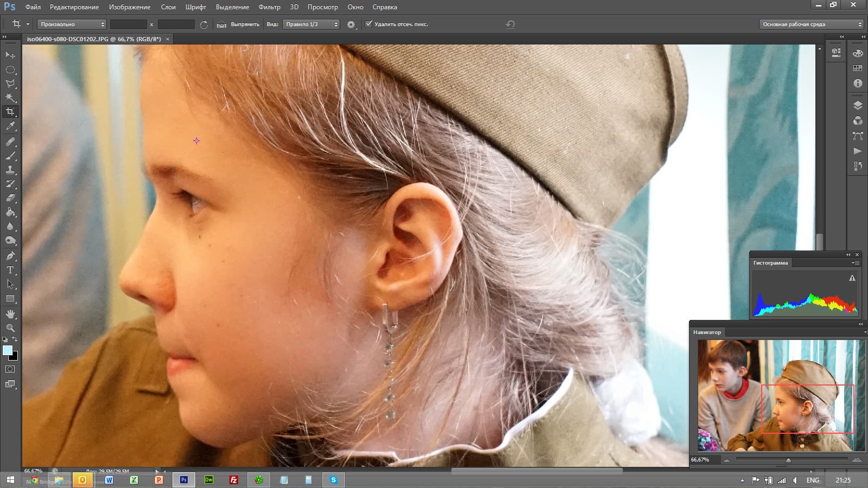Select the Clone Stamp tool
The image size is (868, 488).
tap(10, 170)
